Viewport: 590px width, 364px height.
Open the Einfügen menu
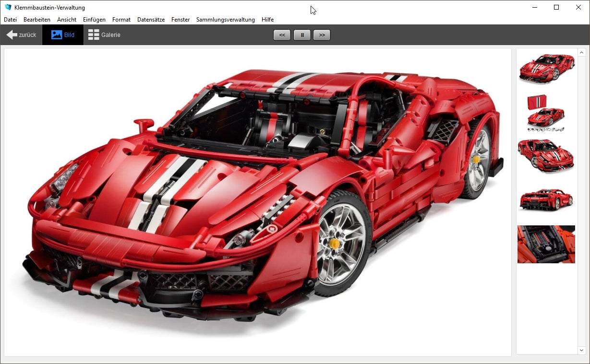pyautogui.click(x=94, y=20)
